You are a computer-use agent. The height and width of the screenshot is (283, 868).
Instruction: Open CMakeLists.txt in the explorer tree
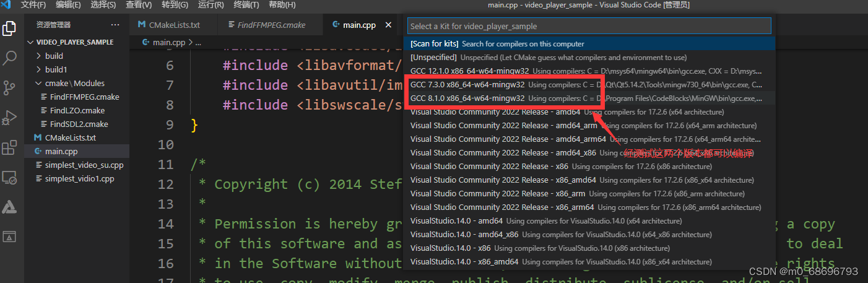click(x=77, y=137)
